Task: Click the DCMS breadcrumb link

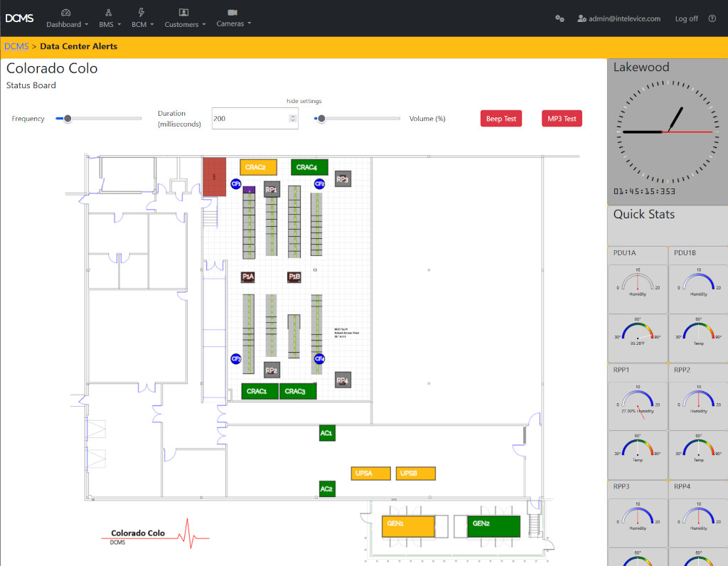Action: click(x=16, y=46)
